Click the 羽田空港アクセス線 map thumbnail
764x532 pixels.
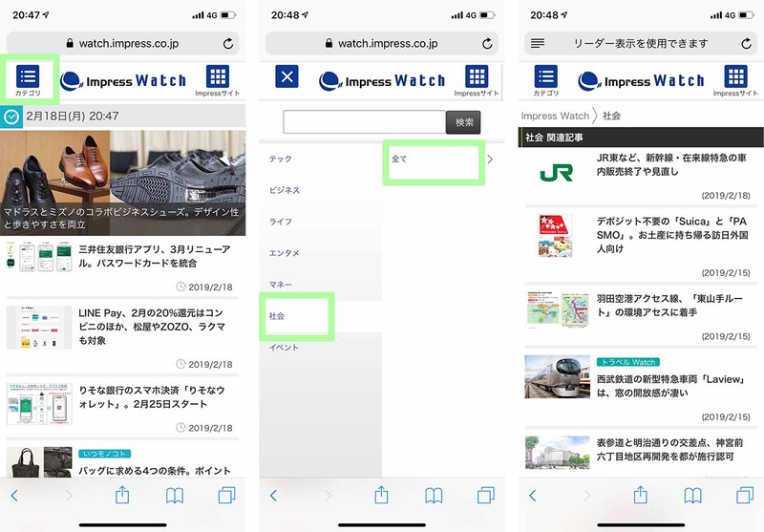click(558, 309)
